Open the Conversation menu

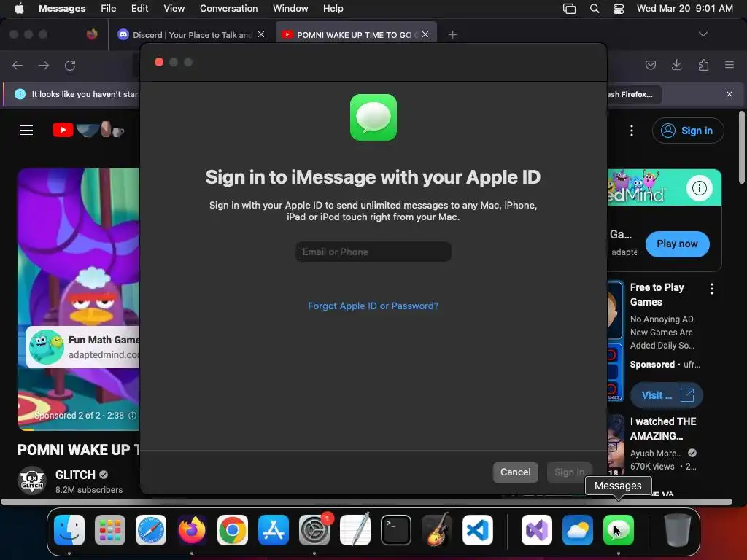(x=228, y=9)
